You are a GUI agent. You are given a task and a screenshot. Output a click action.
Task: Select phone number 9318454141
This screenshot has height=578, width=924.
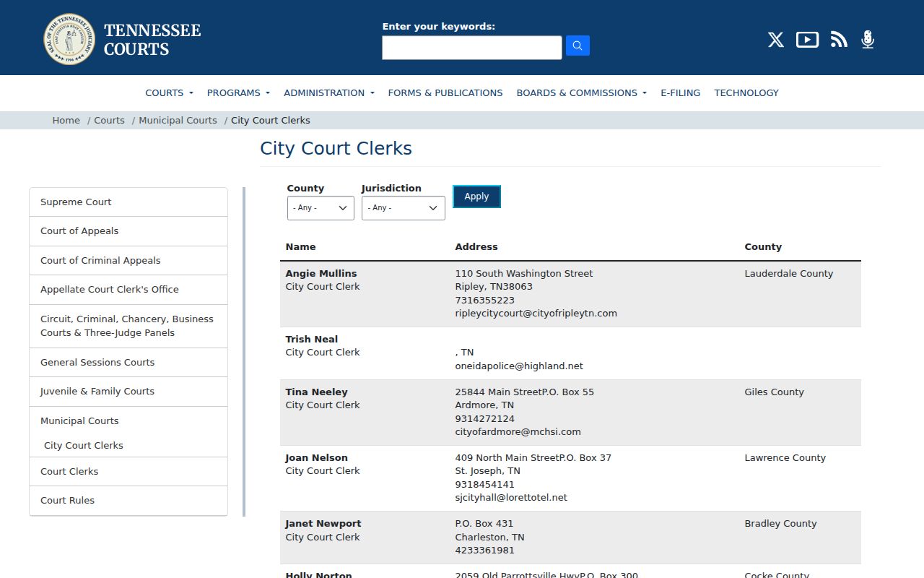pos(485,485)
